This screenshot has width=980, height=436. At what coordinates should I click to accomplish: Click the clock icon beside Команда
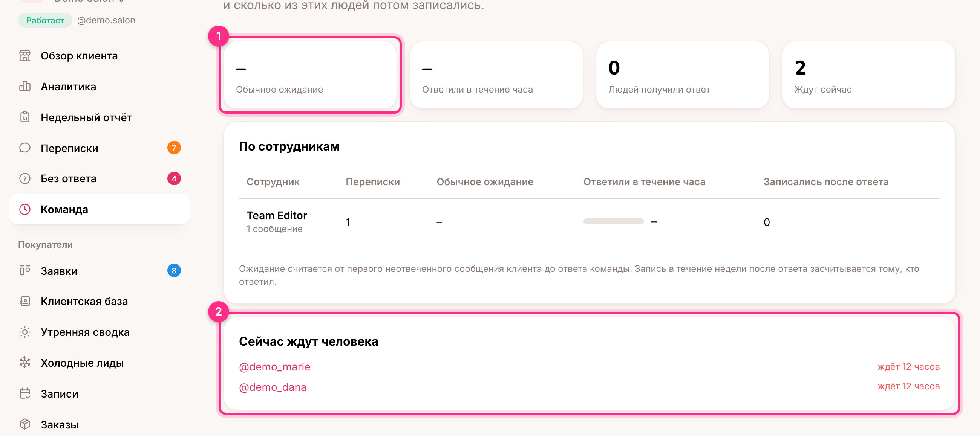[25, 209]
